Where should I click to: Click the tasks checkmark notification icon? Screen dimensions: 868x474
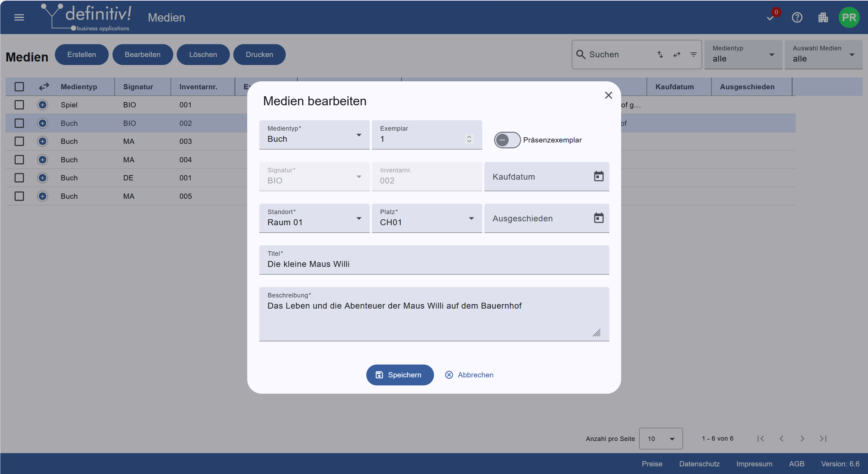(x=770, y=18)
